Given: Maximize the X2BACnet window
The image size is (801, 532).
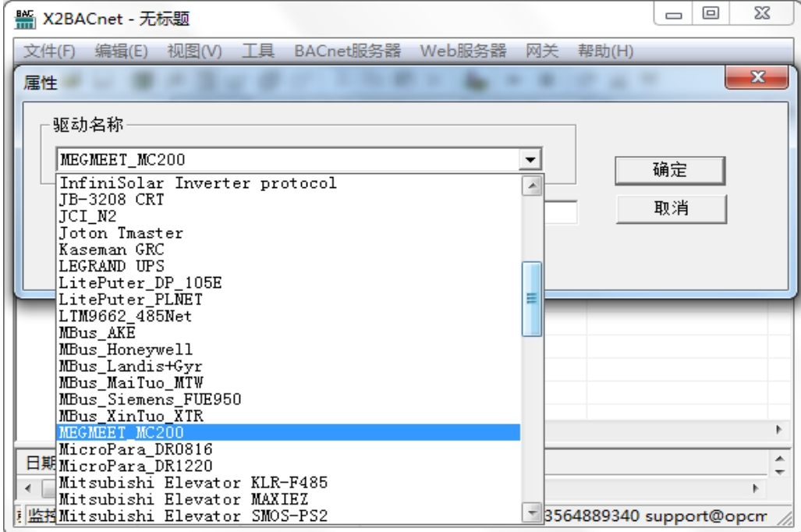Looking at the screenshot, I should (x=711, y=14).
